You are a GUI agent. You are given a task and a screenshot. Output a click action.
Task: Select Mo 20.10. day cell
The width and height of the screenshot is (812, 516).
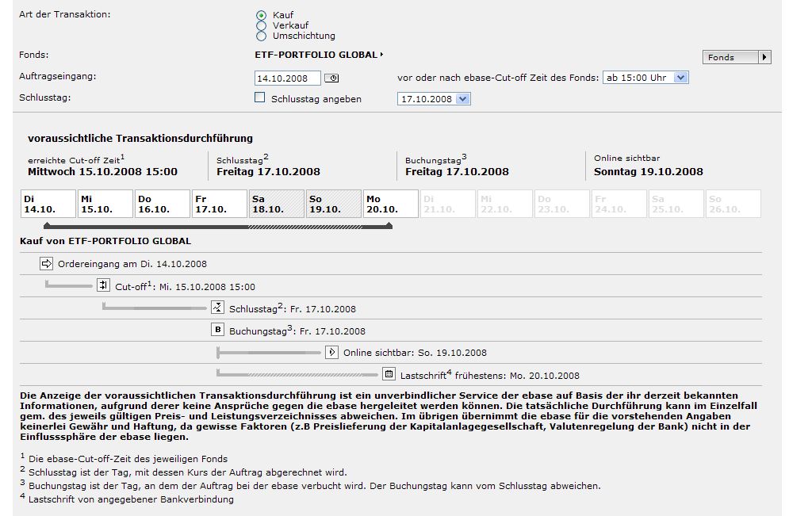point(390,204)
